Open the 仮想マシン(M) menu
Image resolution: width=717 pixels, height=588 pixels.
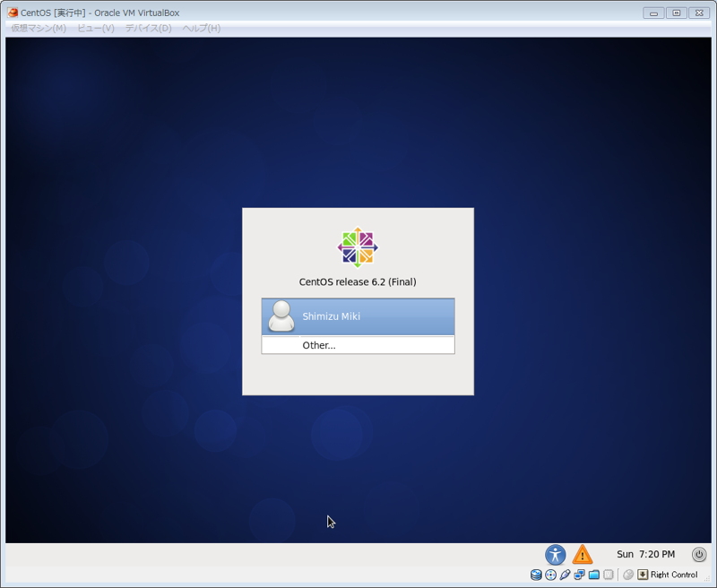click(39, 29)
